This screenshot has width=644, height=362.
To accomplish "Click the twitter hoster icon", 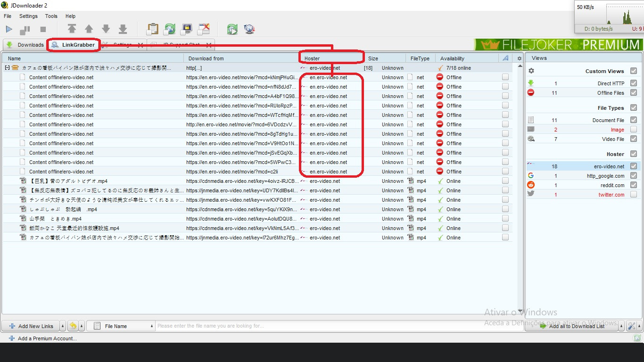I will coord(531,194).
